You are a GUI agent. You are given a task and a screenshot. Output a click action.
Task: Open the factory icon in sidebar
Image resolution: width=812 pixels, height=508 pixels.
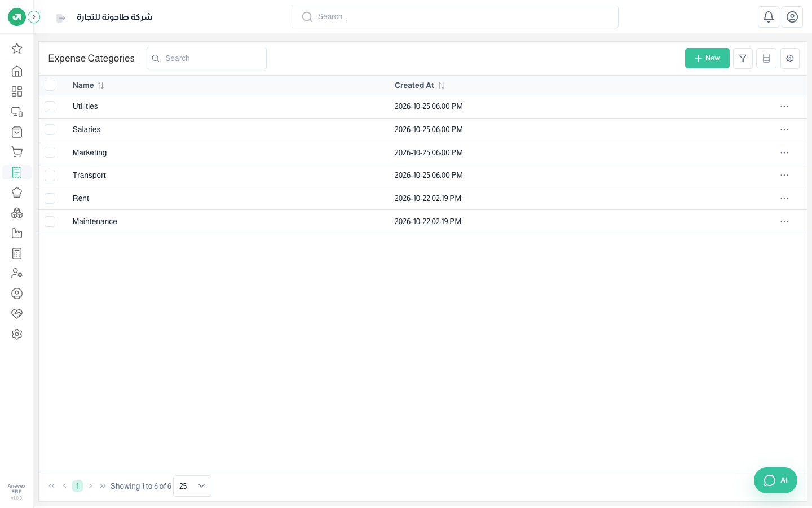tap(17, 233)
